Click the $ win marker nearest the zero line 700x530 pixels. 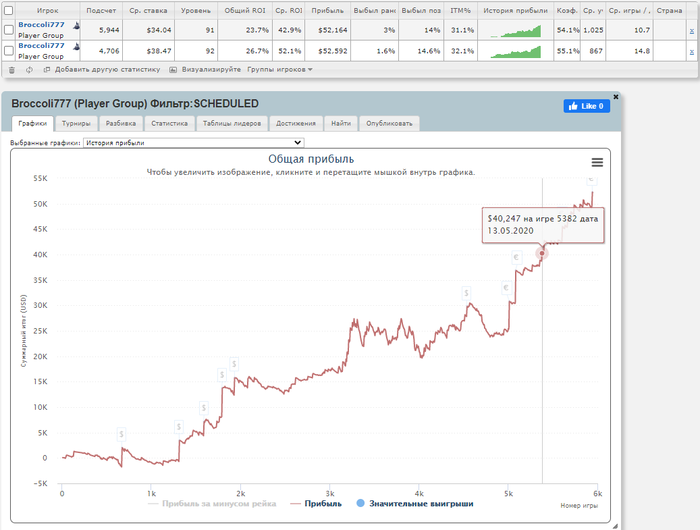pyautogui.click(x=121, y=434)
